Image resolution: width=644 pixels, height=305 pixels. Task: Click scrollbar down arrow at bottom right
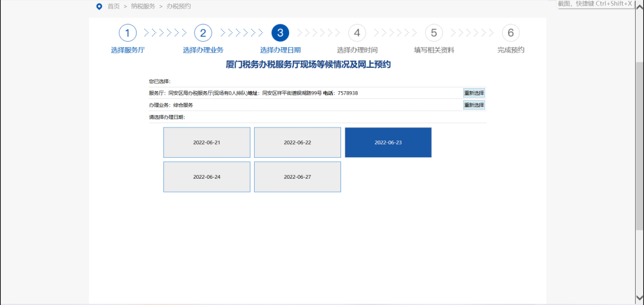pyautogui.click(x=639, y=298)
